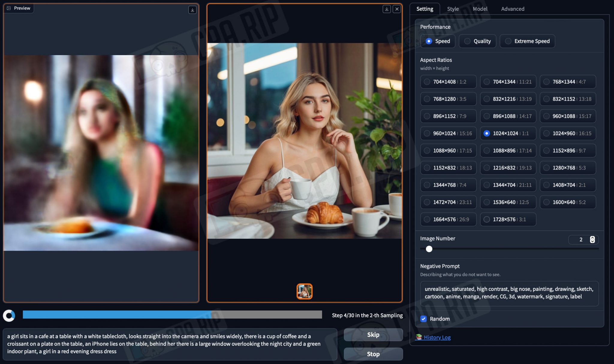Viewport: 614px width, 364px height.
Task: Select the Quality performance option
Action: 477,41
